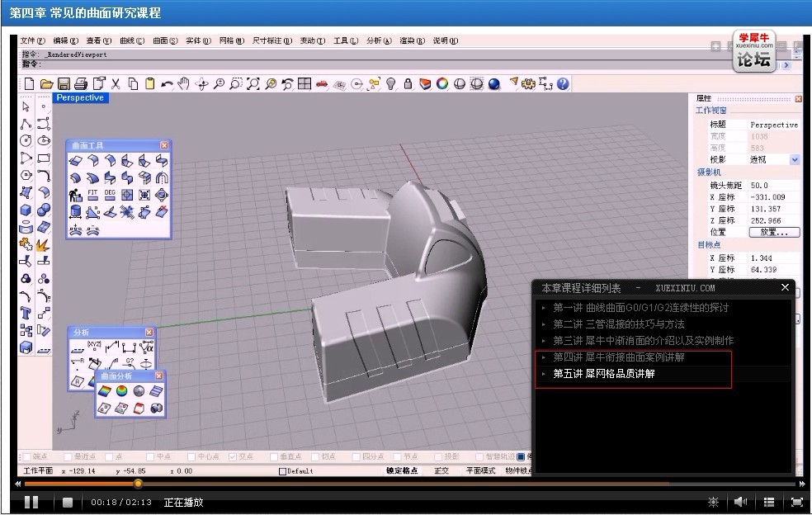Choose the Circle tool in left sidebar

(26, 141)
